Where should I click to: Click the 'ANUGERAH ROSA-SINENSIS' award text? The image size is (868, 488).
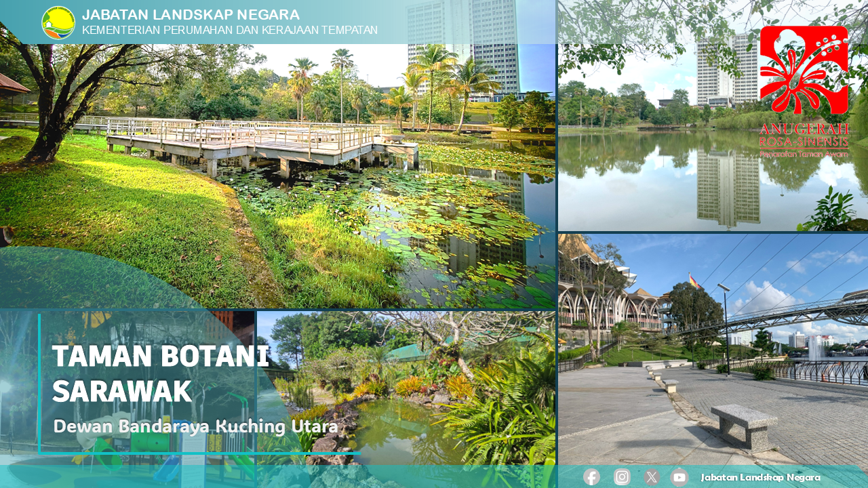point(804,136)
